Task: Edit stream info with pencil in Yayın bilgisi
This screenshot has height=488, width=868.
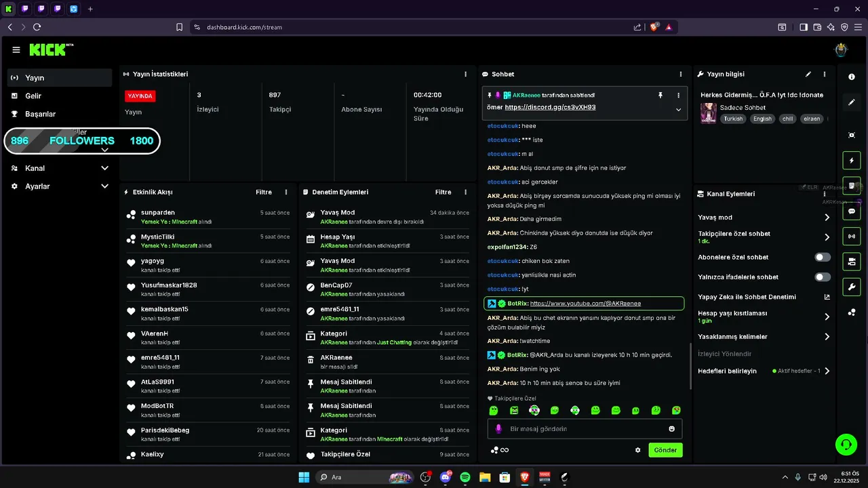Action: click(x=808, y=74)
